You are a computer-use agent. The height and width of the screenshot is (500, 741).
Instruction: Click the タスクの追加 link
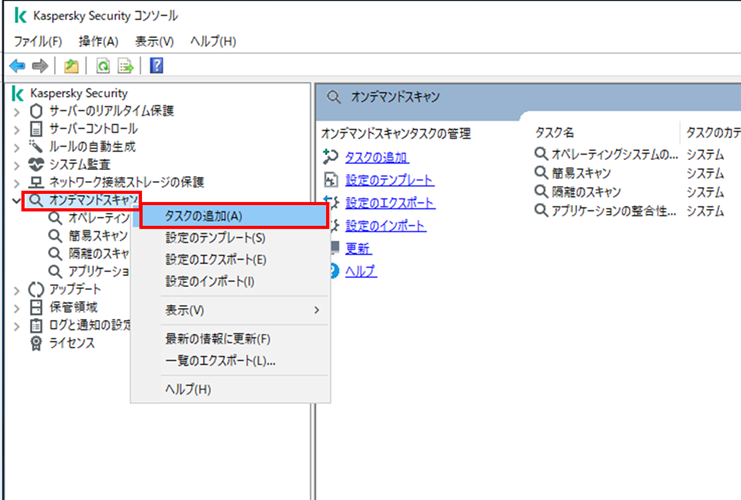[x=377, y=157]
